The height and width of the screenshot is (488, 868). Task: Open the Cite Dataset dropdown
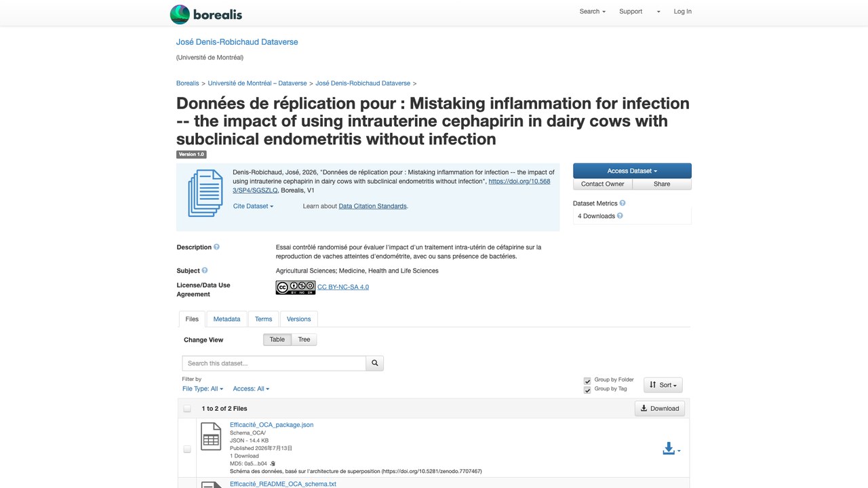coord(253,206)
